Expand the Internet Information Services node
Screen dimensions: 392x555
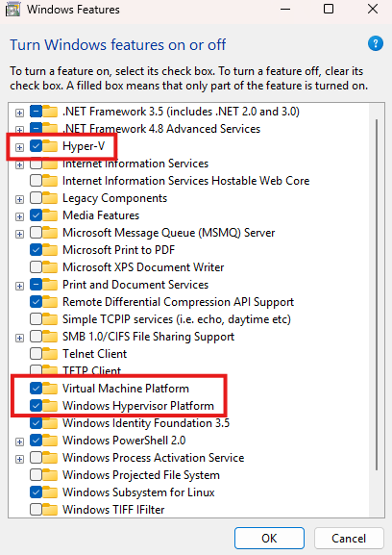tap(19, 164)
